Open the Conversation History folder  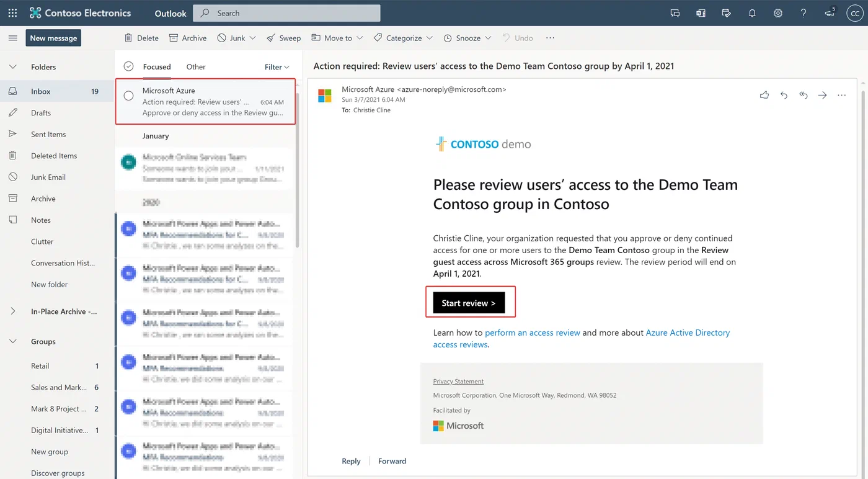(x=57, y=263)
